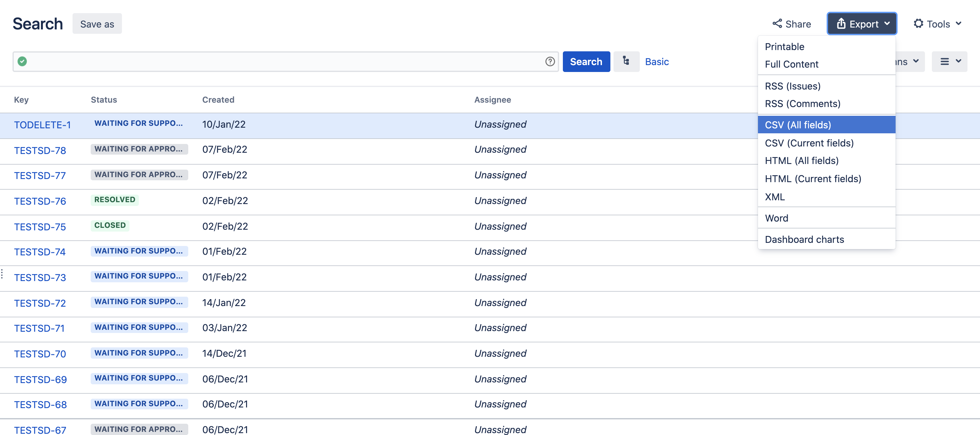The image size is (980, 435).
Task: Open issue TESTSD-76 link
Action: coord(40,201)
